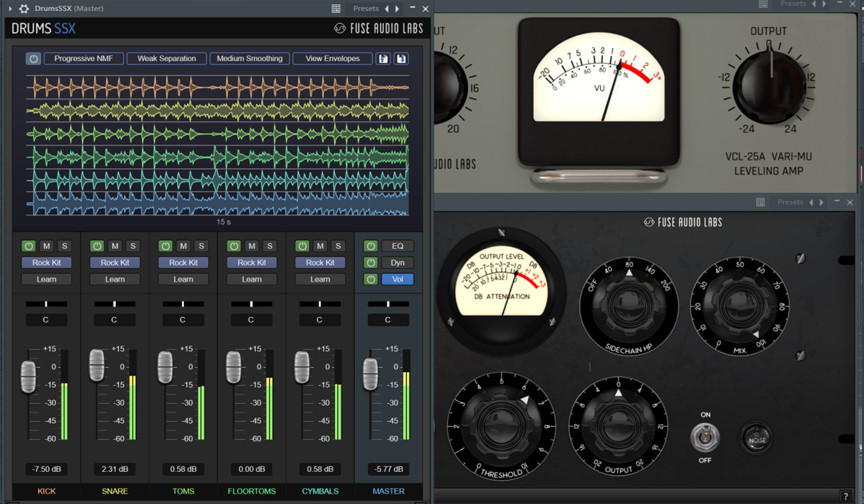864x504 pixels.
Task: Mute the CYMBALS channel
Action: [320, 246]
